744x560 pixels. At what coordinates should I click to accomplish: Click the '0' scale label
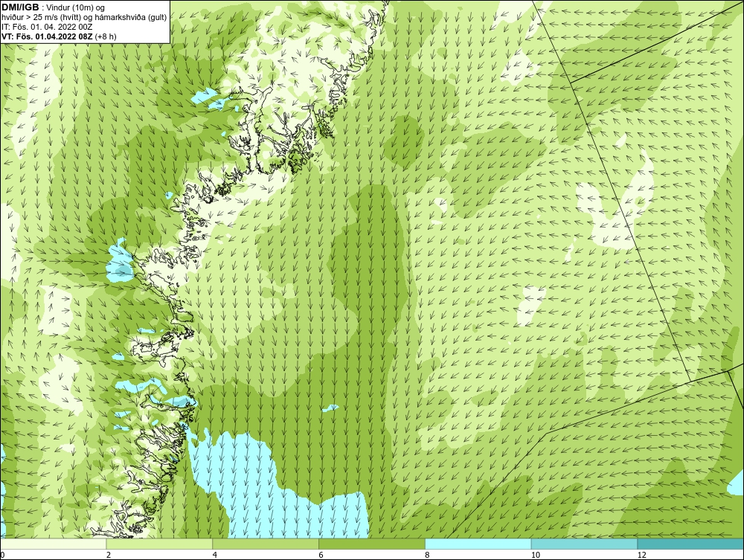click(x=2, y=555)
